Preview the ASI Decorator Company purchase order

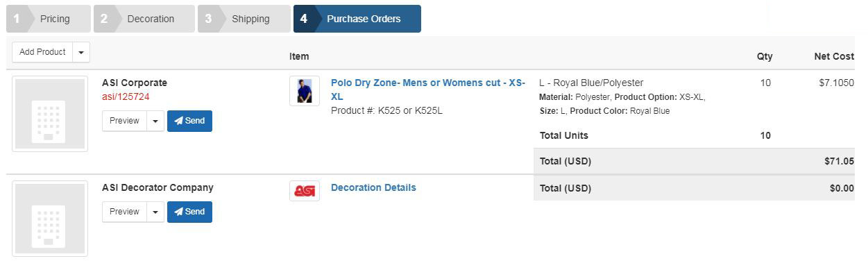[x=124, y=212]
